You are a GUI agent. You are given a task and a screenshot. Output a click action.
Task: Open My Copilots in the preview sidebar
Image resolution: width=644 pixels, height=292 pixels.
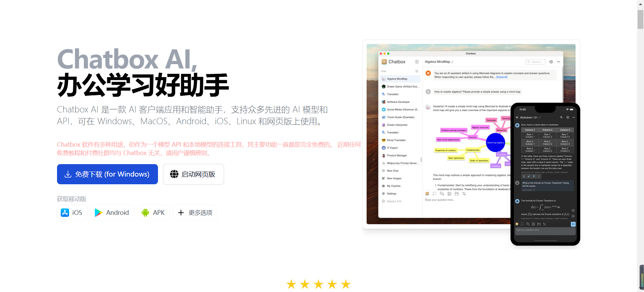[x=391, y=186]
